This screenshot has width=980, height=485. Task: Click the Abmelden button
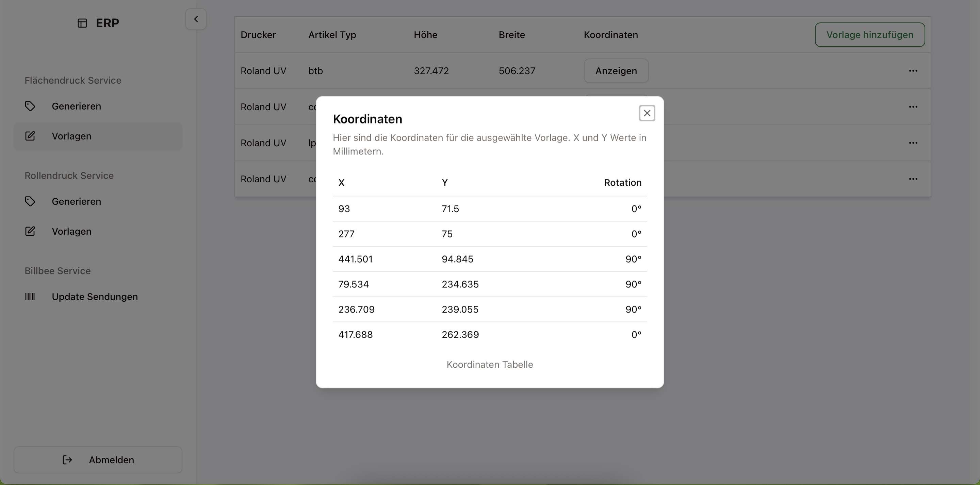coord(98,459)
